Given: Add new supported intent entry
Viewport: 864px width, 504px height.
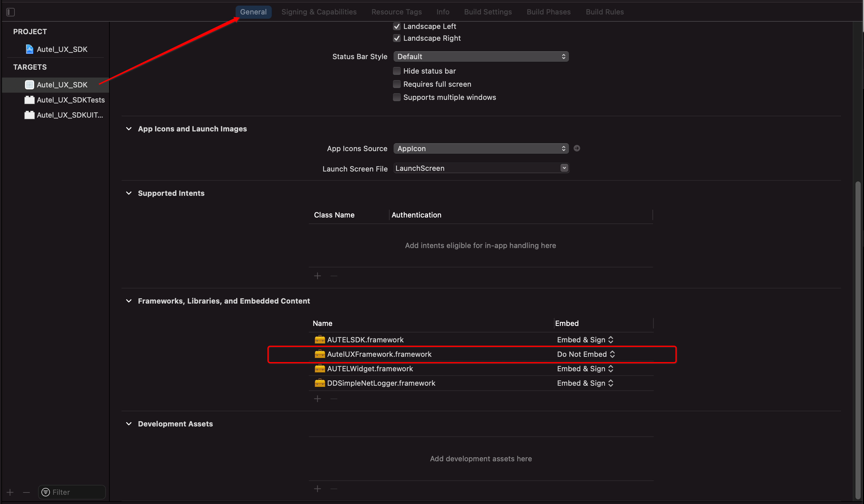Looking at the screenshot, I should pos(317,275).
